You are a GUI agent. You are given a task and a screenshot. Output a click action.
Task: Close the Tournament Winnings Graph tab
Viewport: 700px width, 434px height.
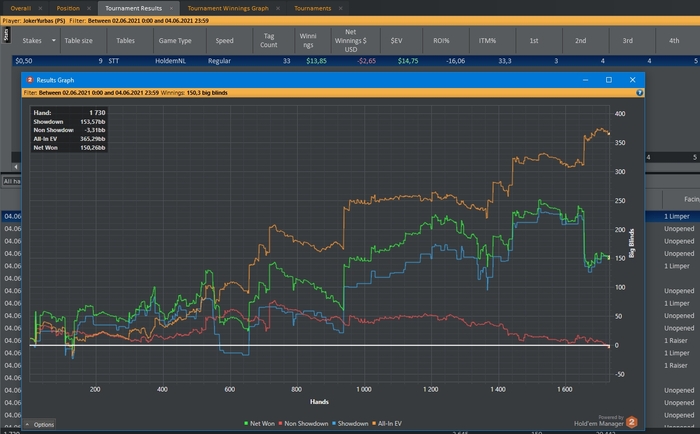point(278,8)
